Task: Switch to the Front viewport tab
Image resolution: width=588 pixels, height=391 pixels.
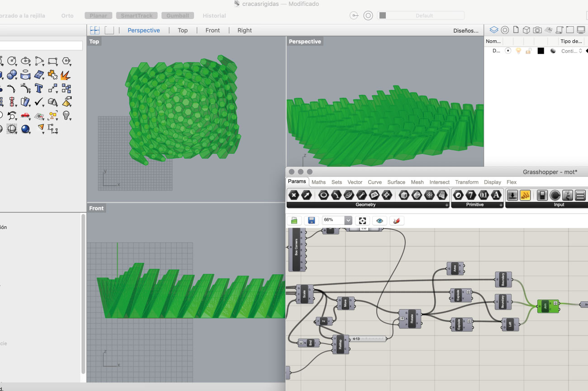Action: point(213,30)
